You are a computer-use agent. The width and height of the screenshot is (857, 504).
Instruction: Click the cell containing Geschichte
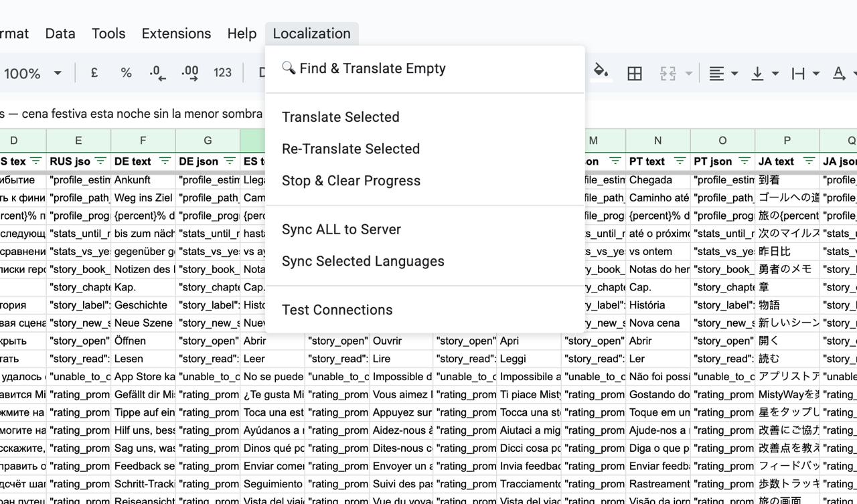(143, 305)
